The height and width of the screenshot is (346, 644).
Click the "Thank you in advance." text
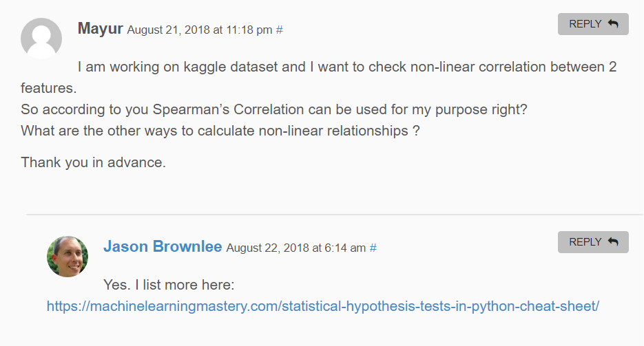tap(94, 163)
